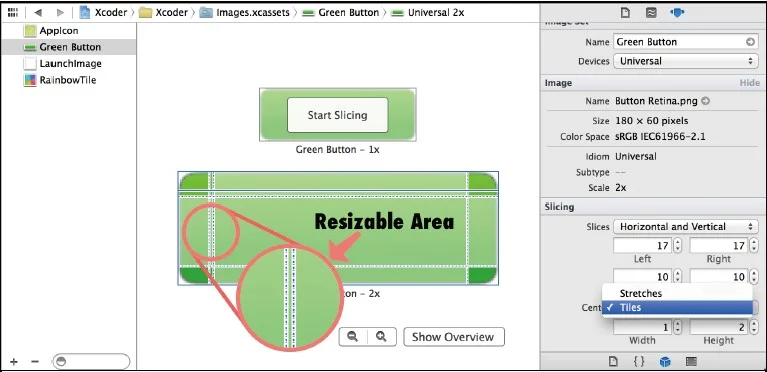767x372 pixels.
Task: Open the Code Snippet library
Action: coord(639,361)
